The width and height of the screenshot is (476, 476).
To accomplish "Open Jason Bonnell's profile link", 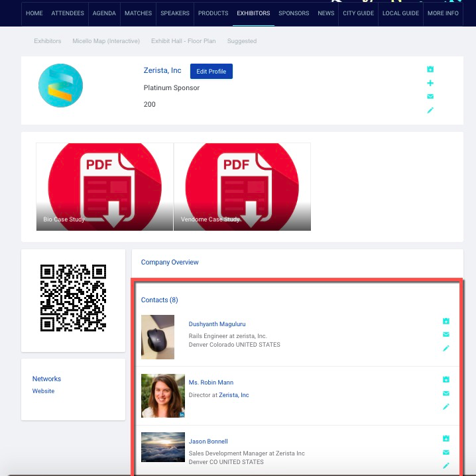I will [x=208, y=442].
